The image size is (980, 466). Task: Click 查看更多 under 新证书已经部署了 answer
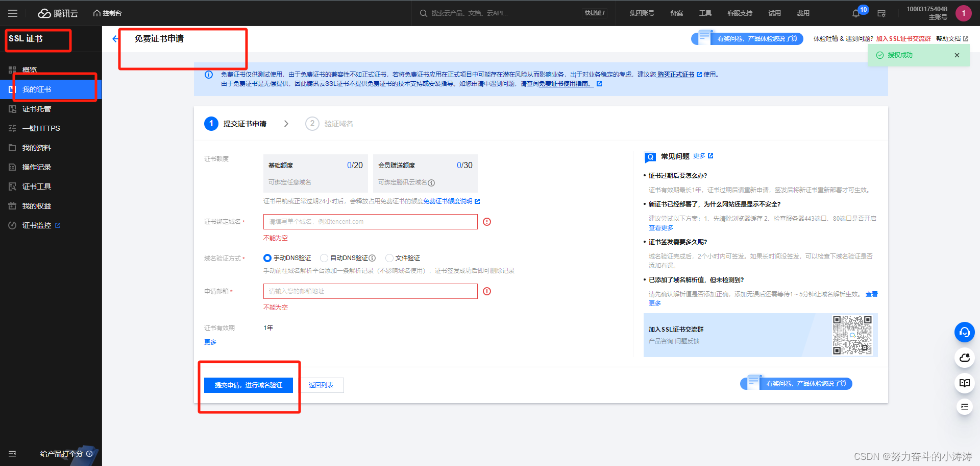tap(661, 228)
